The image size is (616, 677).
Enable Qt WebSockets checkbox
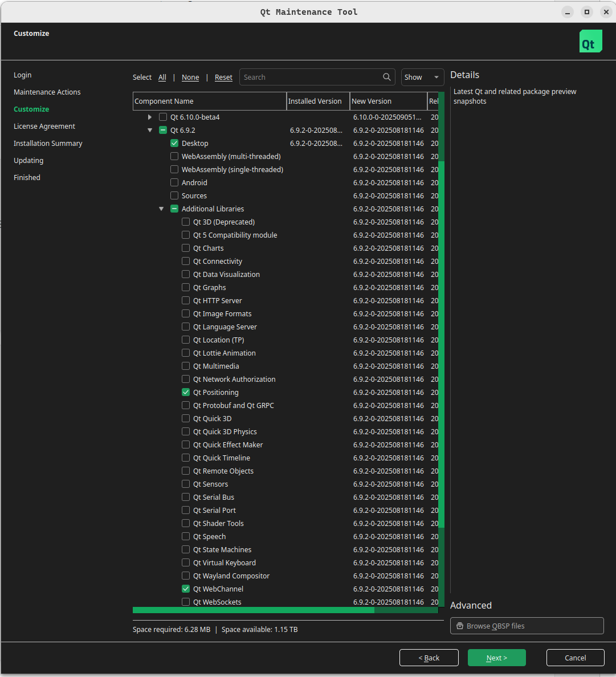pyautogui.click(x=186, y=602)
